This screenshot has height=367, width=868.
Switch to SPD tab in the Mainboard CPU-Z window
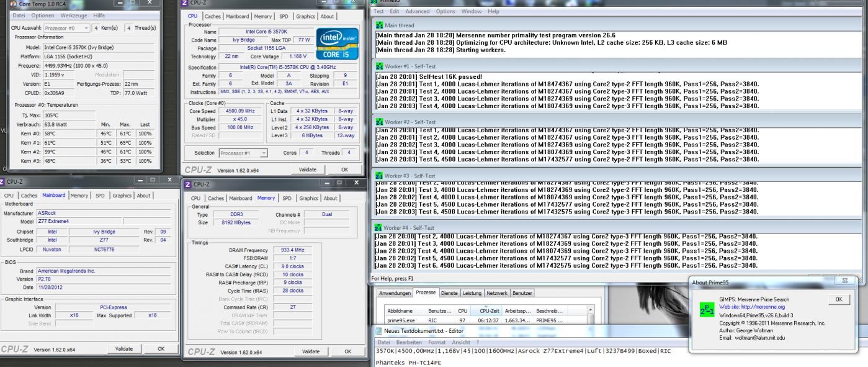[x=99, y=196]
